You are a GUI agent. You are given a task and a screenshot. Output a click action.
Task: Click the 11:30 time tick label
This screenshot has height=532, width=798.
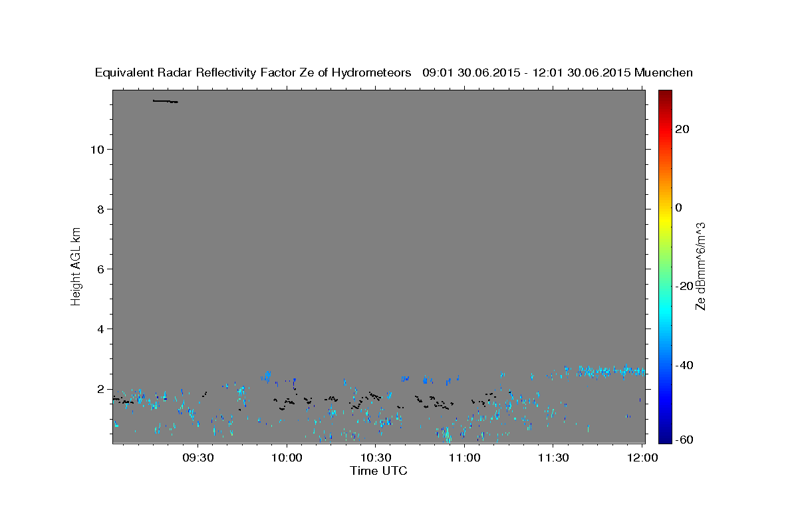(x=553, y=458)
